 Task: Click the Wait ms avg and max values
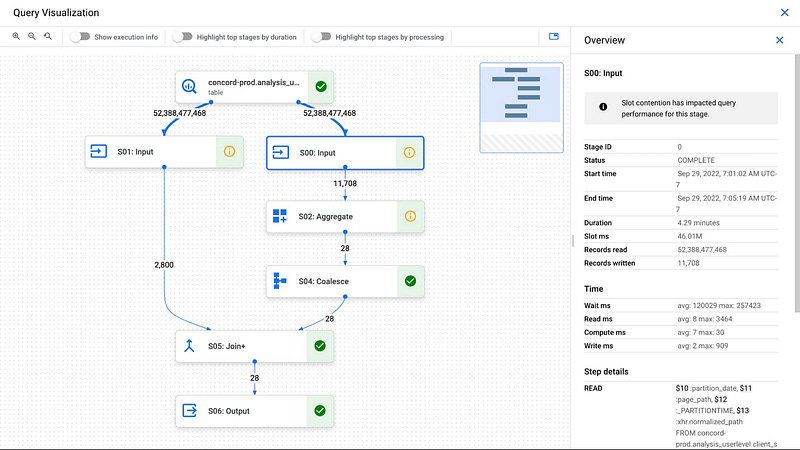point(719,306)
